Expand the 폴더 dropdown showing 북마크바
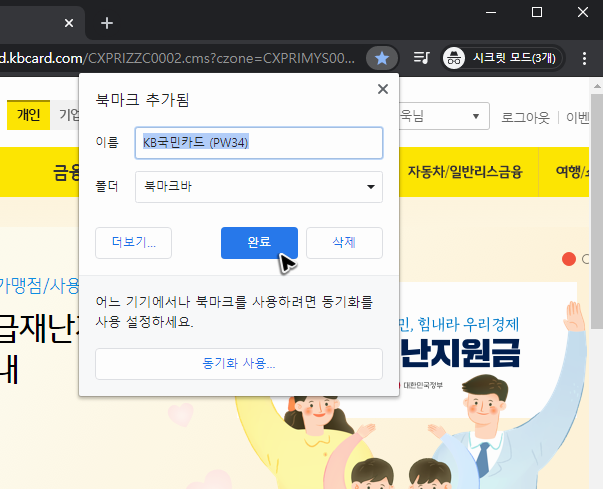 click(259, 187)
